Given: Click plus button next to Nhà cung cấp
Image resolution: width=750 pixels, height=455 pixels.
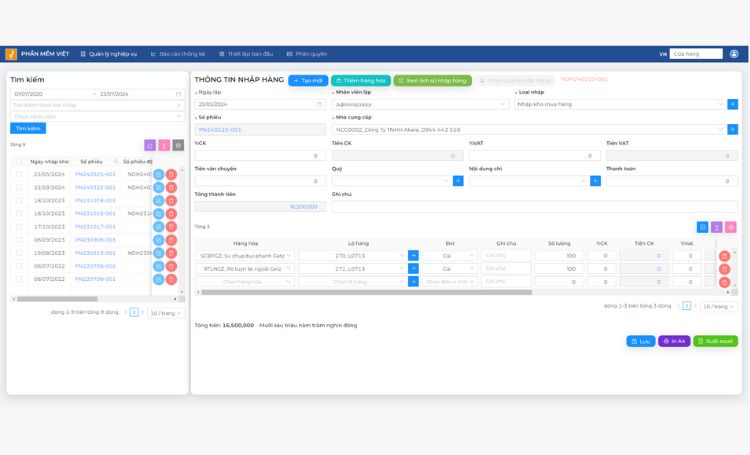Looking at the screenshot, I should point(732,129).
